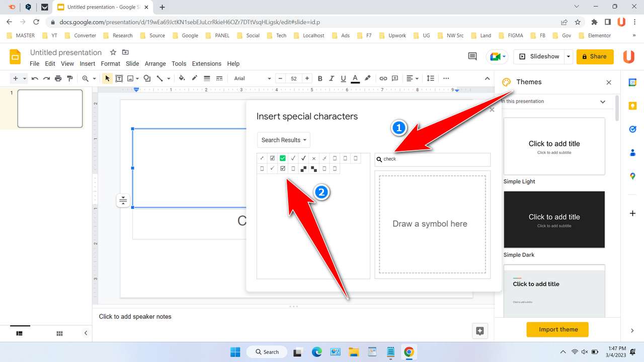
Task: Click the Import theme button
Action: 557,329
